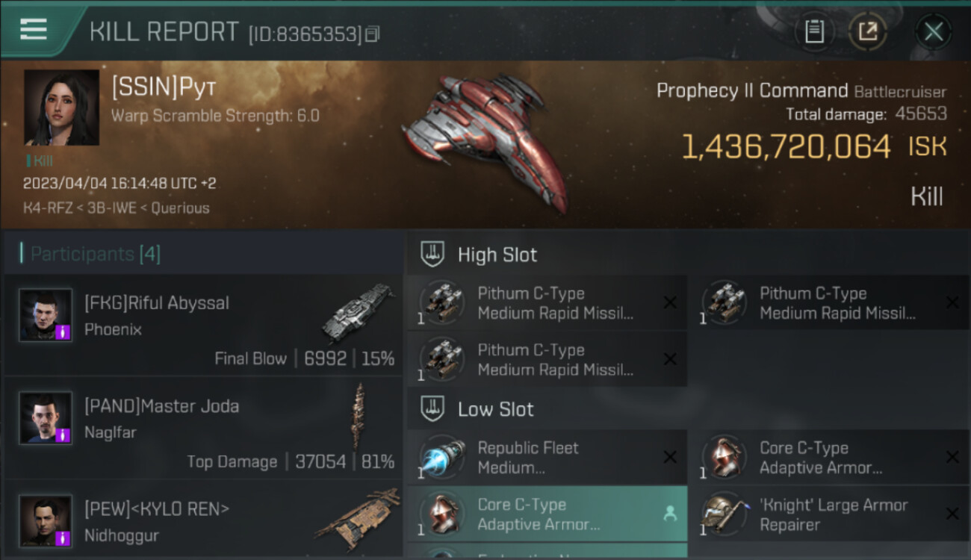Click the Nidhoggur carrier ship icon
This screenshot has width=971, height=560.
click(x=358, y=516)
